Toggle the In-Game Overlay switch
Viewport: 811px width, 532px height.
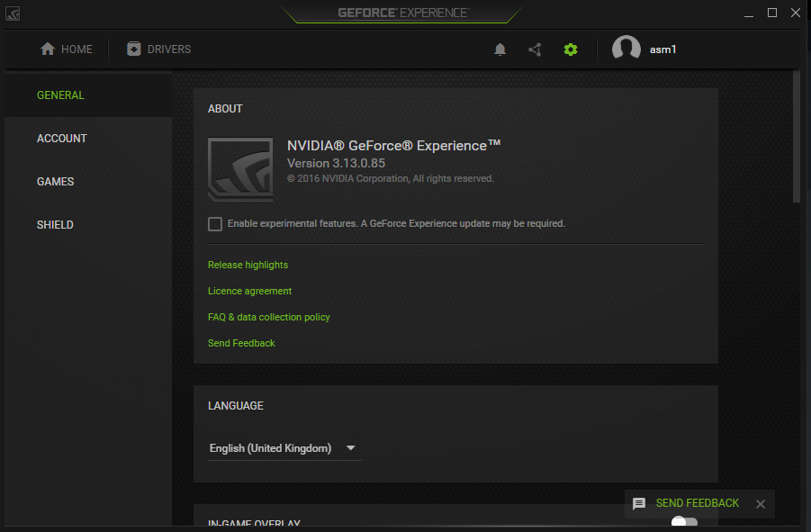[x=684, y=522]
